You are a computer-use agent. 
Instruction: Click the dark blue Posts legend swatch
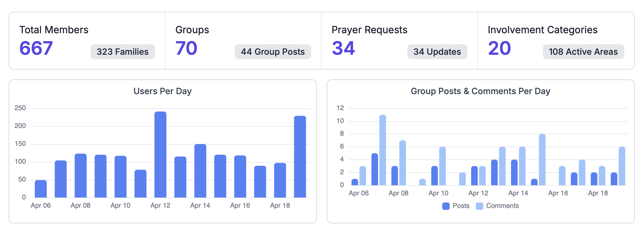tap(446, 206)
